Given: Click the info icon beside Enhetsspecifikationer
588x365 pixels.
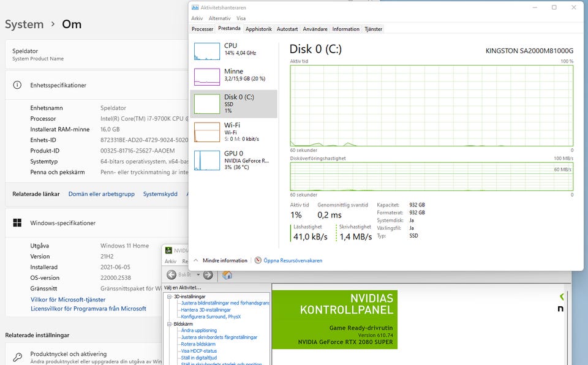Looking at the screenshot, I should [17, 85].
